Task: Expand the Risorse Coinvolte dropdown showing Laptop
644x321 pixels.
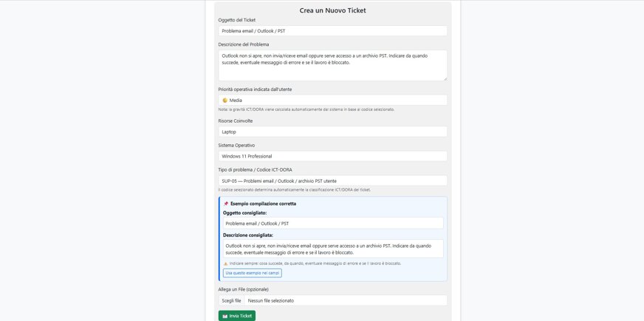Action: (332, 132)
